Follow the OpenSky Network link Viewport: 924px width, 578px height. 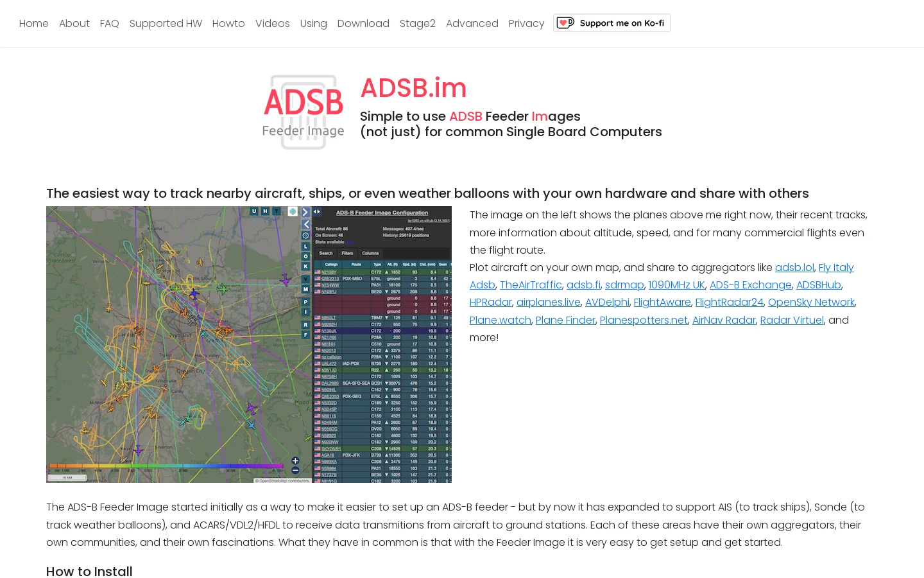pos(811,302)
